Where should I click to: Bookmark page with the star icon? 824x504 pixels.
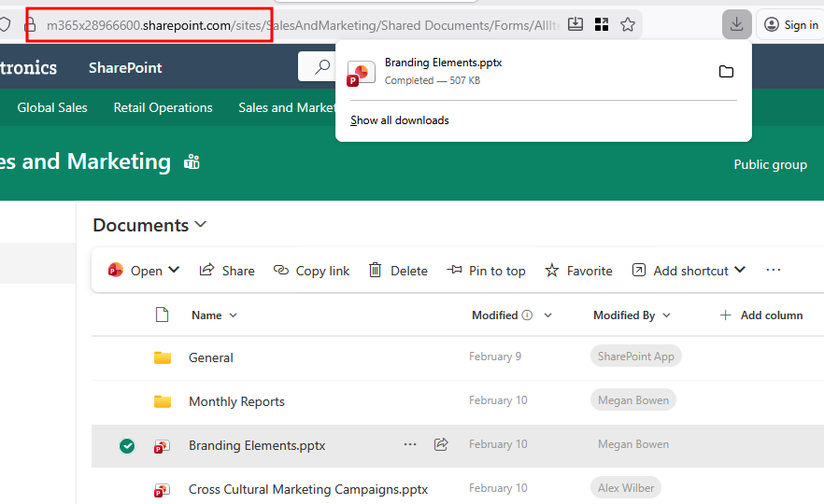click(x=628, y=24)
